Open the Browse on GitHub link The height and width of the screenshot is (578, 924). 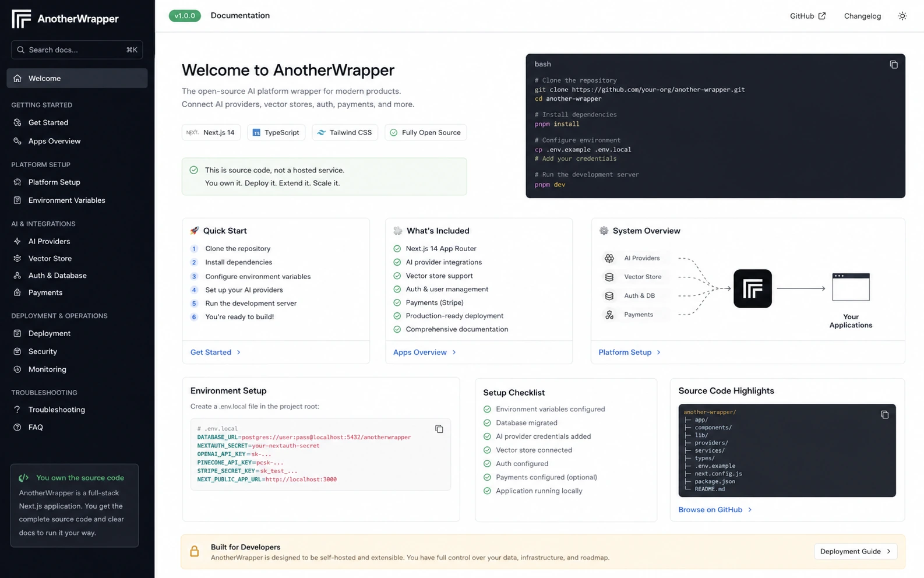(x=715, y=510)
